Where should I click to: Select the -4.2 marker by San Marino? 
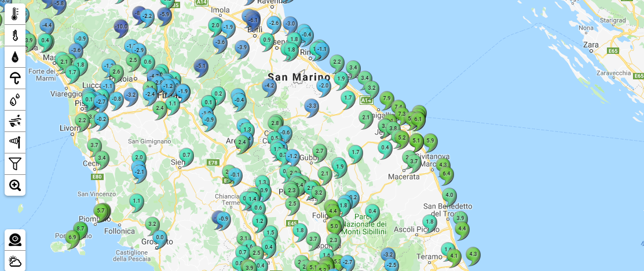[x=269, y=86]
